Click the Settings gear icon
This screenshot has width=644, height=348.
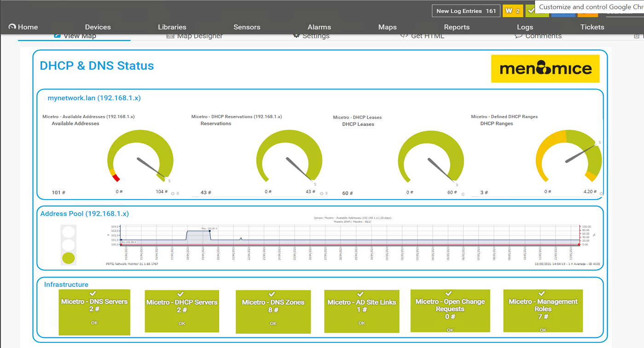tap(296, 36)
